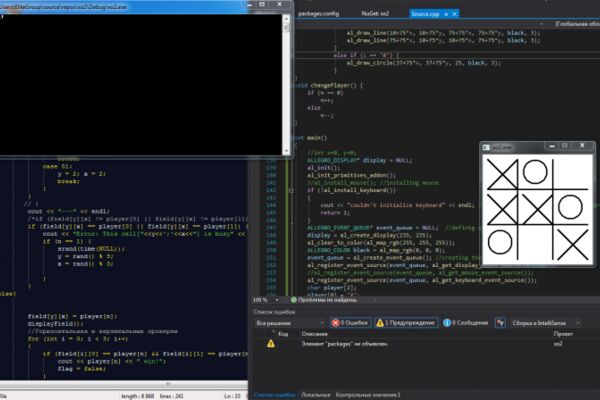Close the Source.cpp tab
Screen dimensions: 600x400
click(455, 14)
